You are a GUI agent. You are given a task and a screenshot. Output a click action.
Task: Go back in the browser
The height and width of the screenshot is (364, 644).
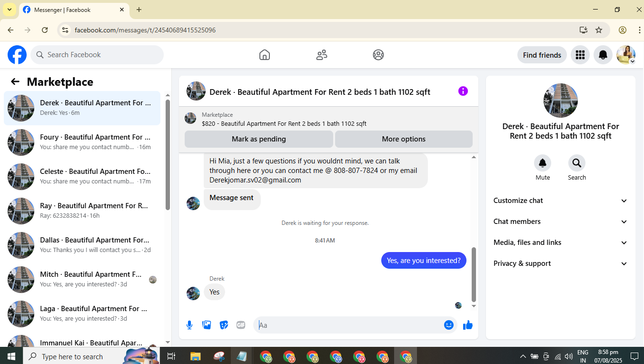click(x=10, y=30)
